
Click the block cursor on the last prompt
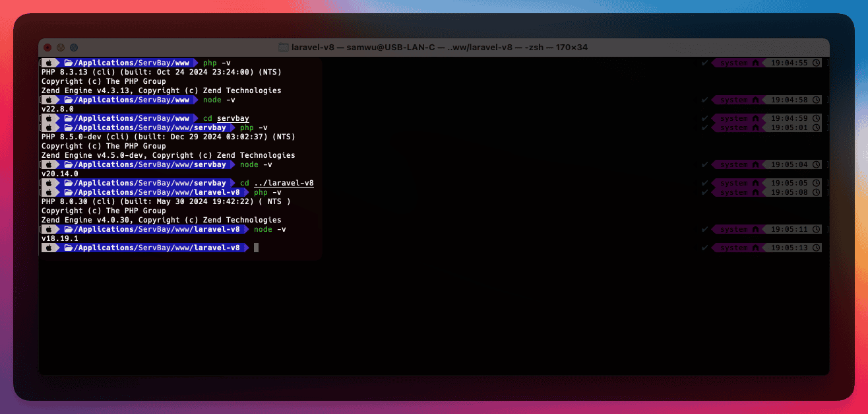pos(256,248)
